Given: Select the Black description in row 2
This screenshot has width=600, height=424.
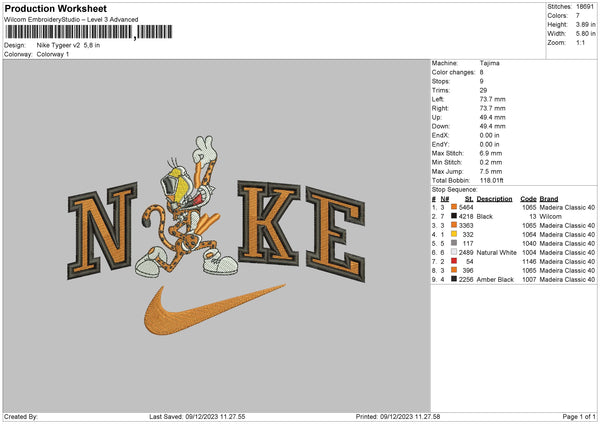Looking at the screenshot, I should click(484, 217).
